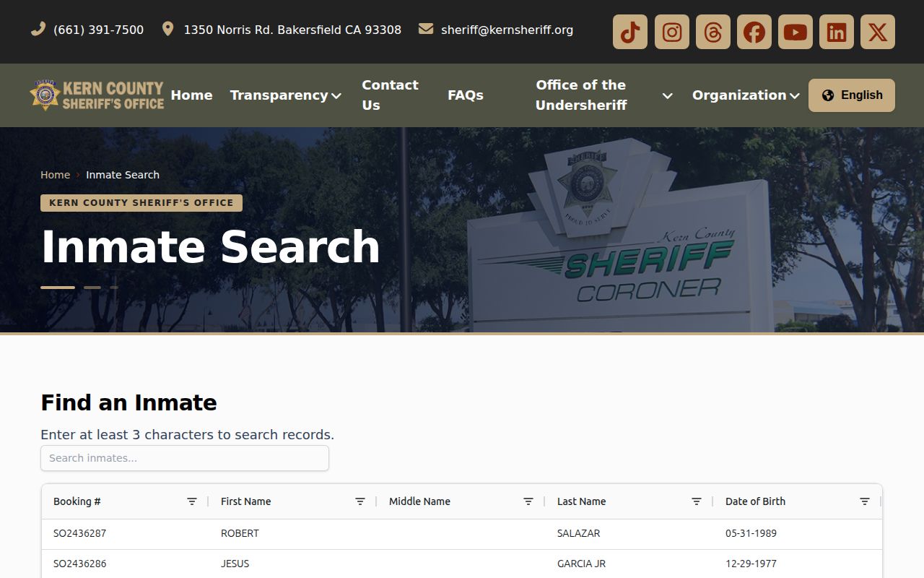Expand the Transparency dropdown menu

point(286,95)
